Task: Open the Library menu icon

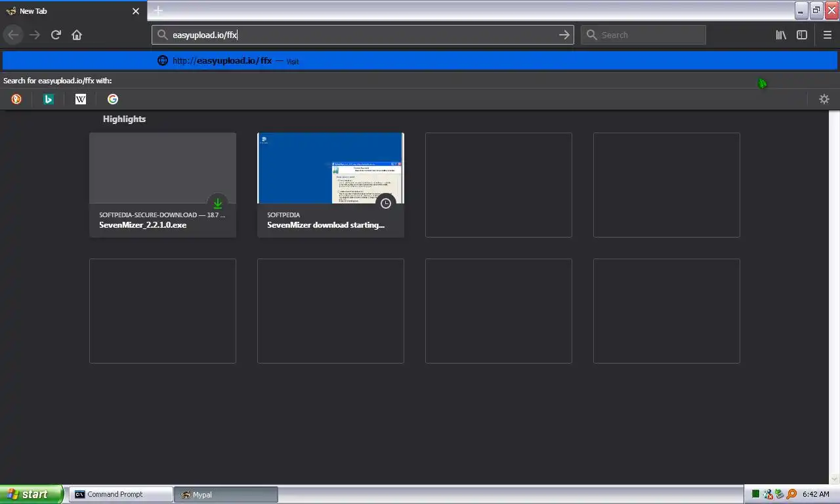Action: [x=781, y=35]
